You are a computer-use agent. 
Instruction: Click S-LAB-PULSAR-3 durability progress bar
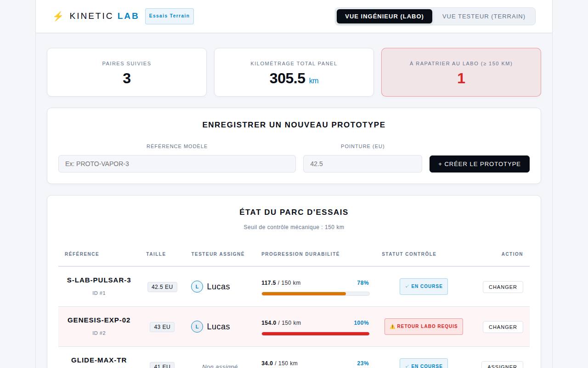(x=316, y=293)
